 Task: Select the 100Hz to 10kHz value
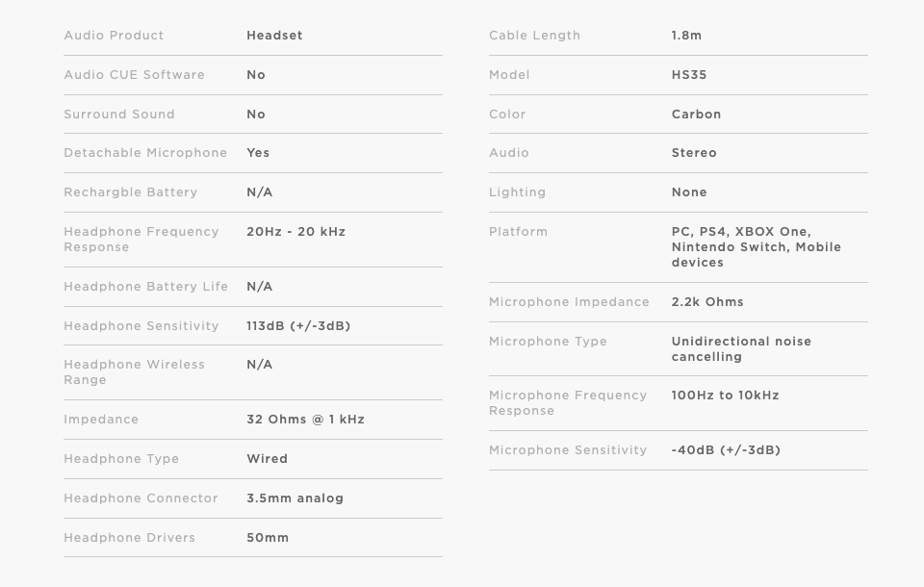[x=725, y=396]
